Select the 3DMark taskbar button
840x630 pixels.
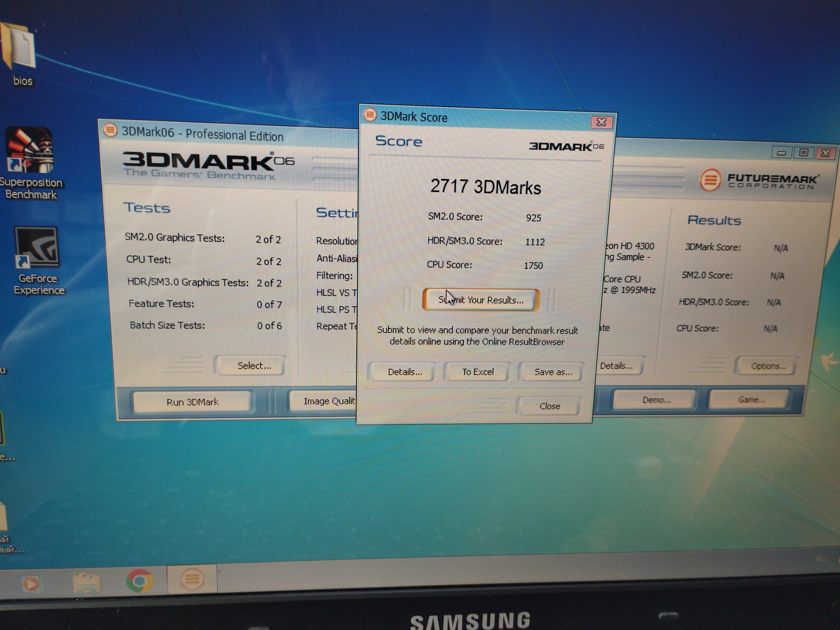192,579
